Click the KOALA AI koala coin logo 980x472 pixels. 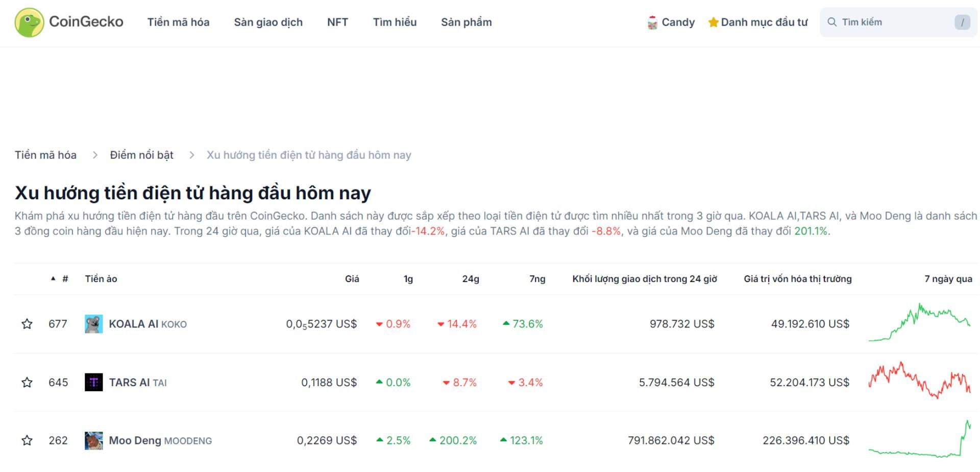pyautogui.click(x=94, y=323)
